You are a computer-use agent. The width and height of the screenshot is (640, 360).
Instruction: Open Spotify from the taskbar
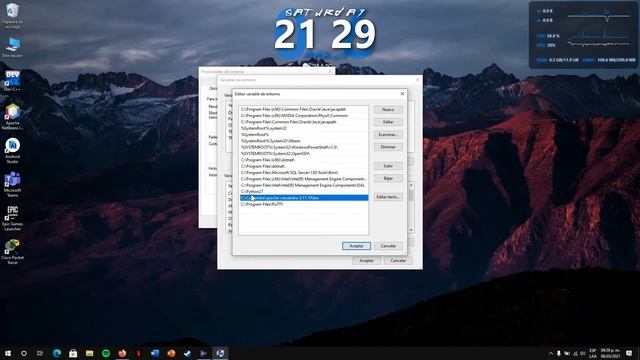click(106, 353)
